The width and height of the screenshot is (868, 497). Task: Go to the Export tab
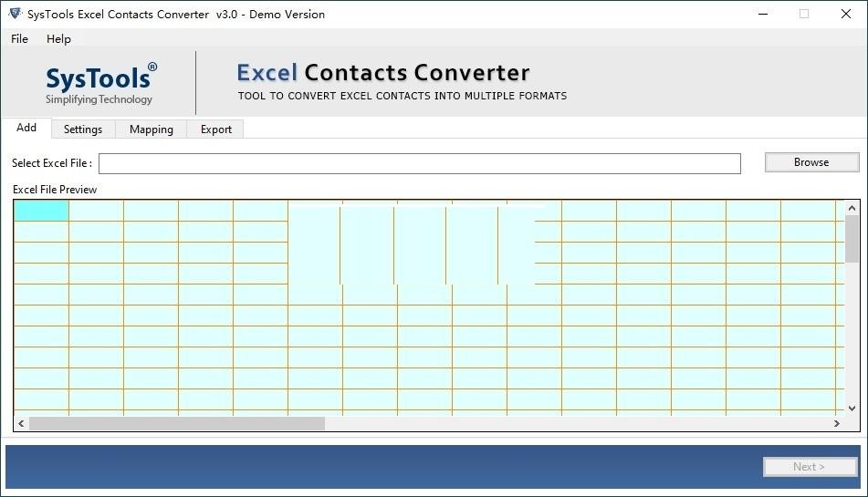pyautogui.click(x=216, y=129)
